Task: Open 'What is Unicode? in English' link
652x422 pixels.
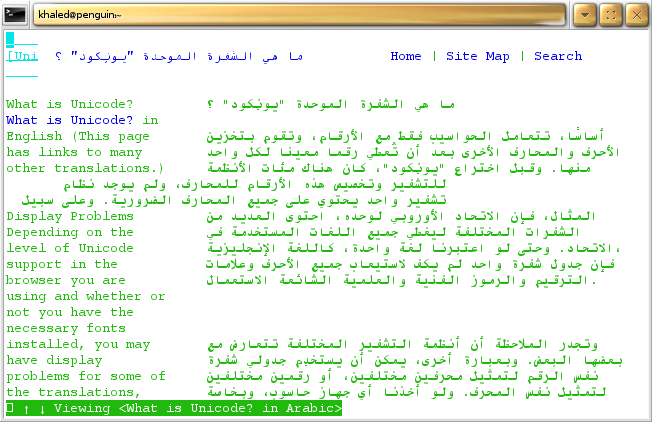Action: coord(82,120)
